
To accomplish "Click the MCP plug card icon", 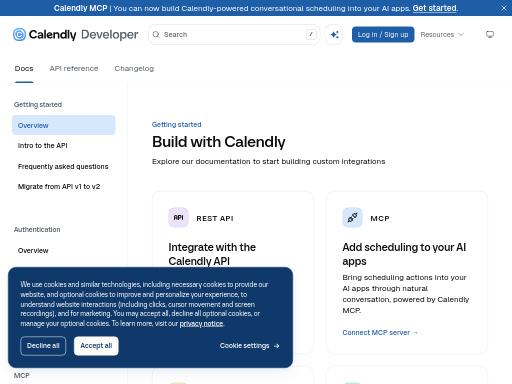I will tap(352, 217).
